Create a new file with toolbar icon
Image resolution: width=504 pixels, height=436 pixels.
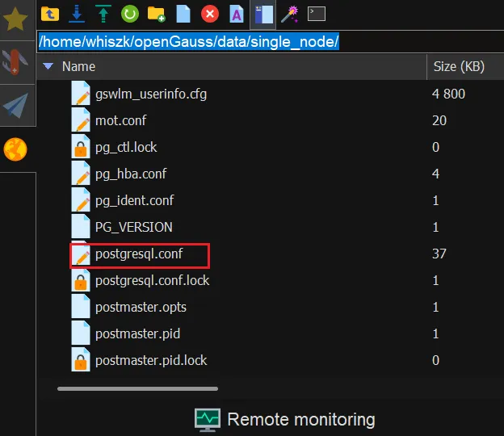(183, 13)
